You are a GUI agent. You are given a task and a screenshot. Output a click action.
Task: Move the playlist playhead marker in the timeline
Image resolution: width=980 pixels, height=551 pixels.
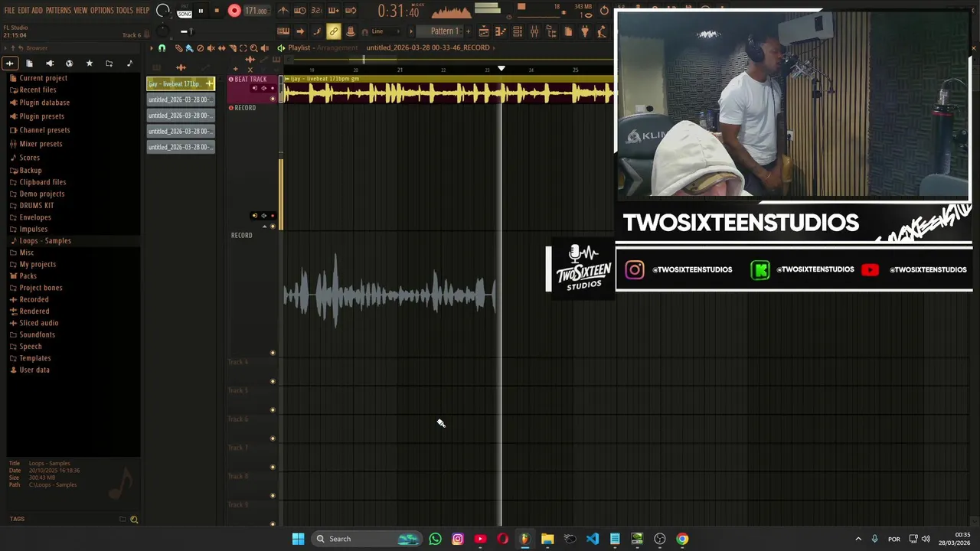coord(501,69)
